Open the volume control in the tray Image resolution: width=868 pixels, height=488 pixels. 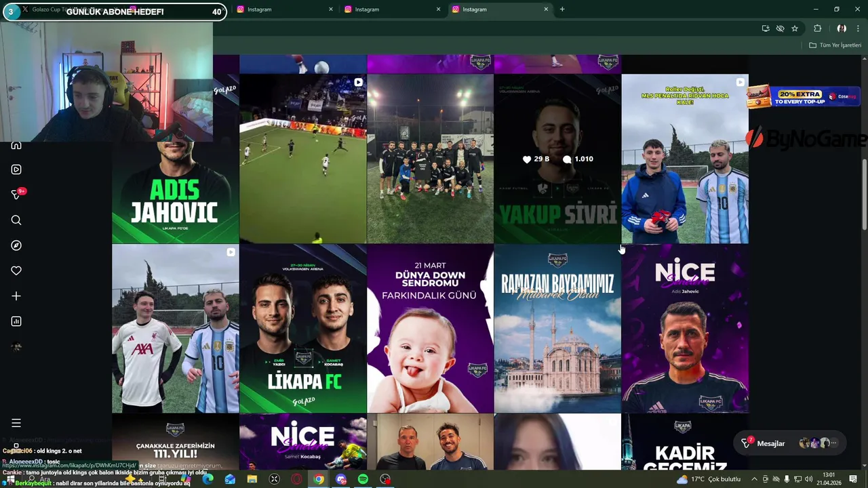click(808, 479)
